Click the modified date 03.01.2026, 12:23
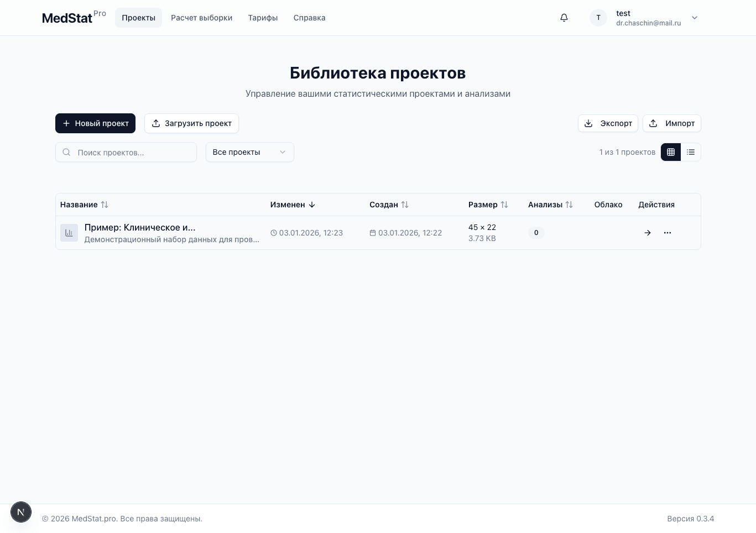The height and width of the screenshot is (533, 756). (311, 233)
